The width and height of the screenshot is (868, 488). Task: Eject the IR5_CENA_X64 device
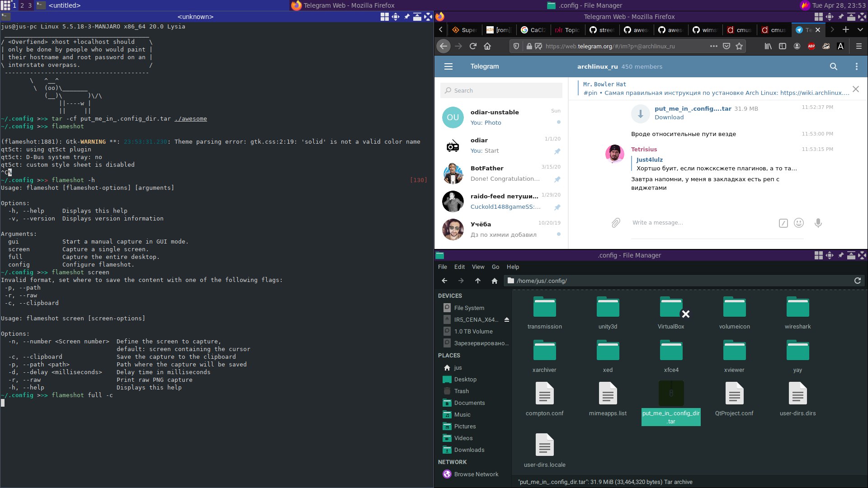pos(507,319)
